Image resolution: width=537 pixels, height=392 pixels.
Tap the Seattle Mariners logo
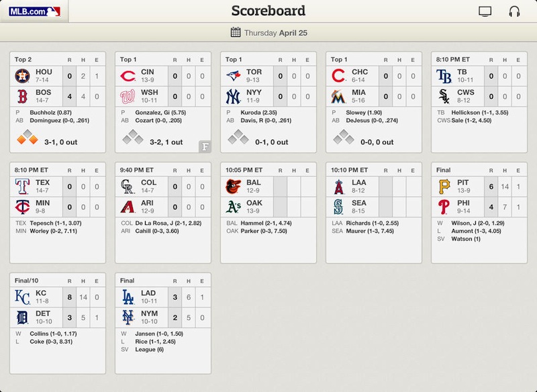[x=338, y=207]
